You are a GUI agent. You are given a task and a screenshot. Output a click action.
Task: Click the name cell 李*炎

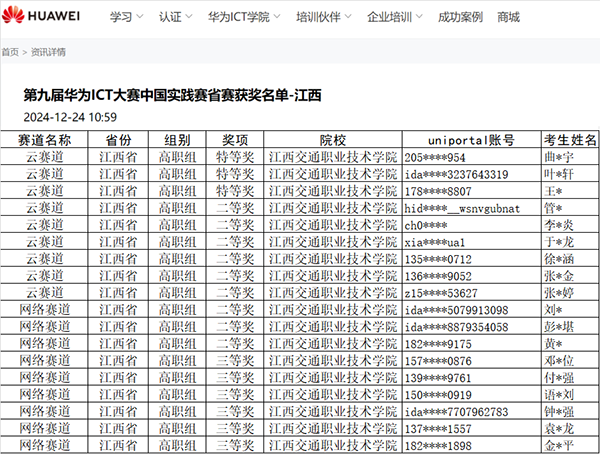[570, 225]
